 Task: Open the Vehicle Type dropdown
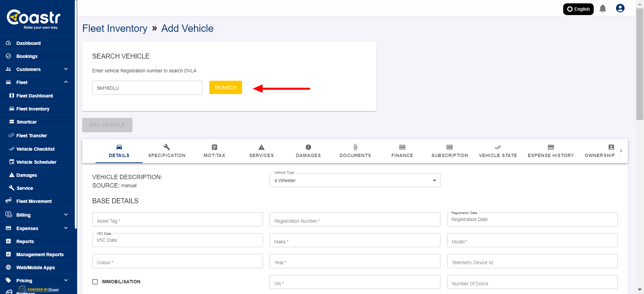[355, 180]
